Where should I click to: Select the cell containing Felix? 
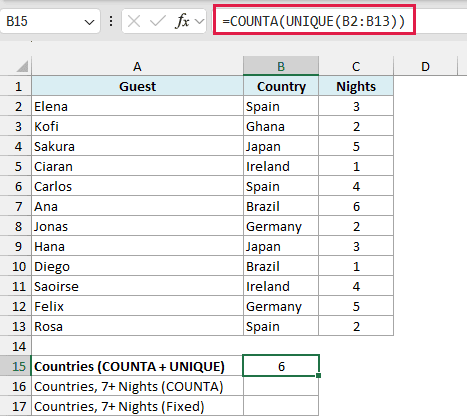pos(137,306)
